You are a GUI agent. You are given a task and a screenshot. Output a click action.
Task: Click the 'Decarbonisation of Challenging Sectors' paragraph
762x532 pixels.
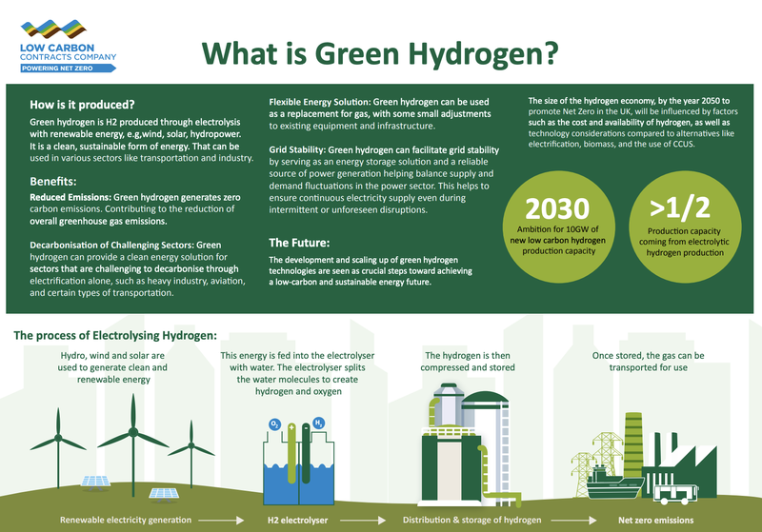[137, 269]
